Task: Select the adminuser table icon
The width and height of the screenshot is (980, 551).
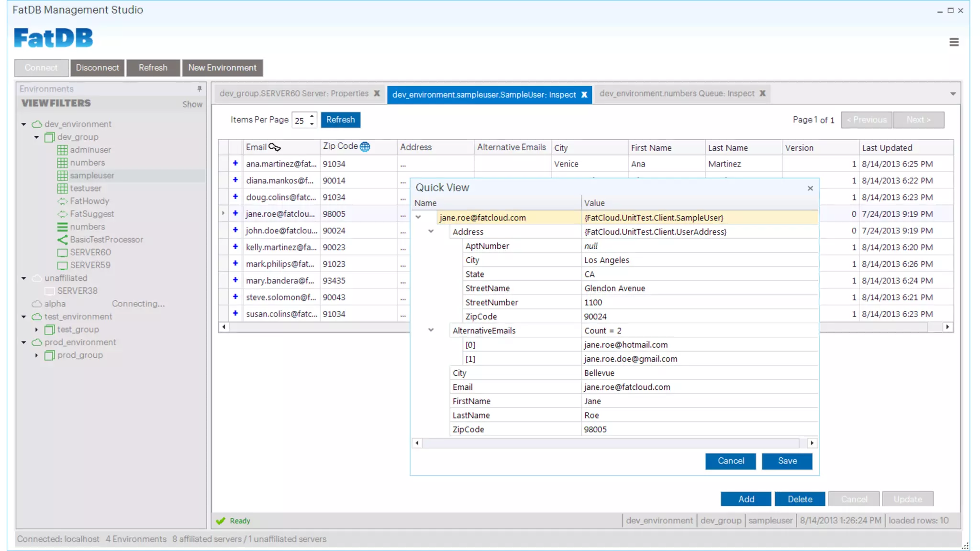Action: coord(62,150)
